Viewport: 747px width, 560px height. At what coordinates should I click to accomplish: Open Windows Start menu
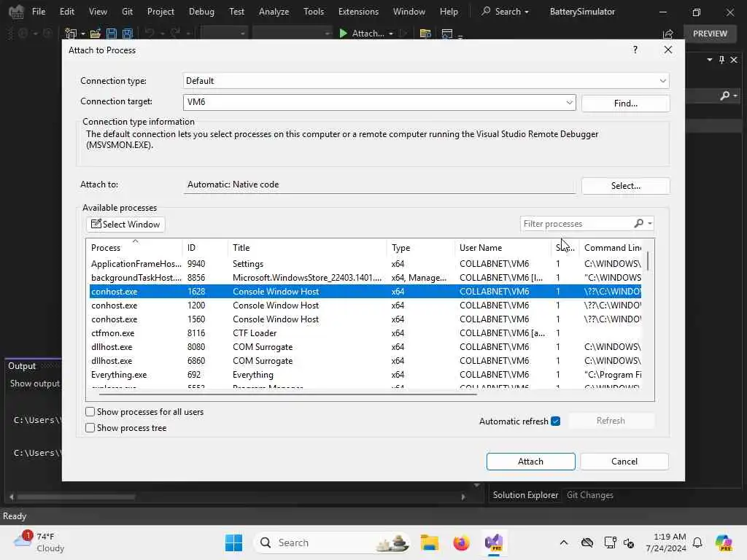[233, 542]
